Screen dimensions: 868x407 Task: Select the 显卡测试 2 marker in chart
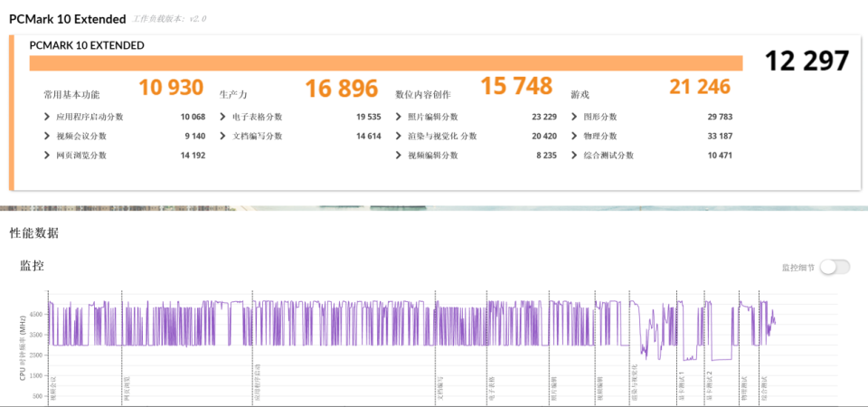point(709,385)
